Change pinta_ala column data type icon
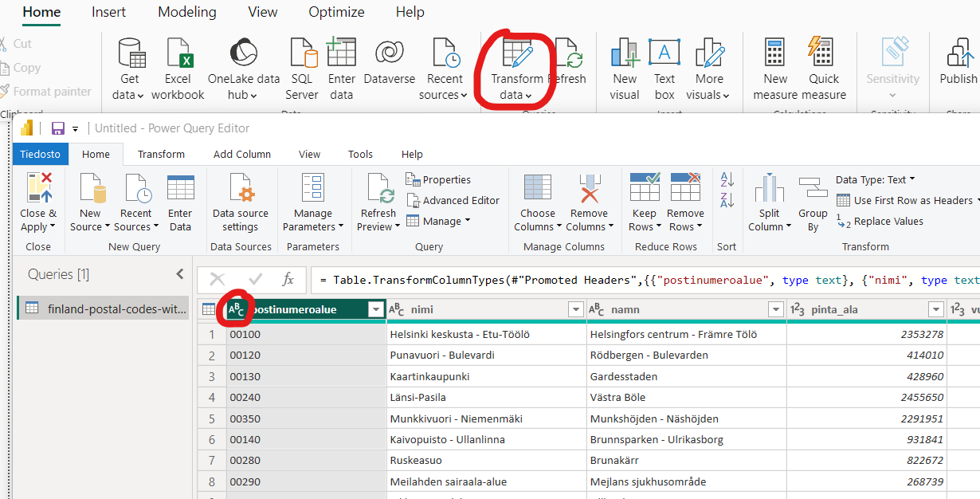This screenshot has height=499, width=980. 798,309
